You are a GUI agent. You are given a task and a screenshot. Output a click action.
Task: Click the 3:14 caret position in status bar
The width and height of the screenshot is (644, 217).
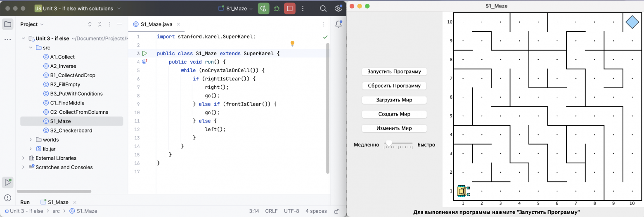pyautogui.click(x=254, y=211)
